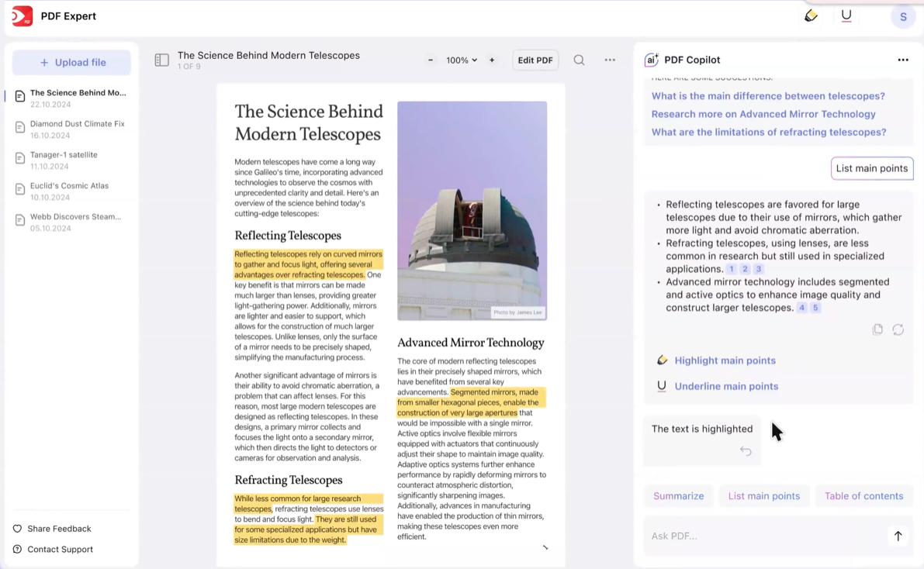The image size is (924, 569).
Task: Click Research more on Advanced Mirror Technology
Action: 763,114
